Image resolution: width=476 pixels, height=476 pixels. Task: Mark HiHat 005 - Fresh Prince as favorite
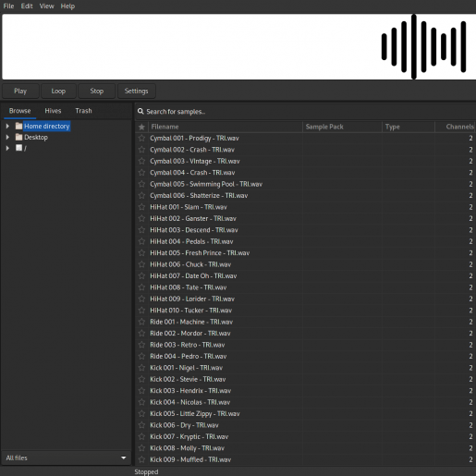[141, 253]
